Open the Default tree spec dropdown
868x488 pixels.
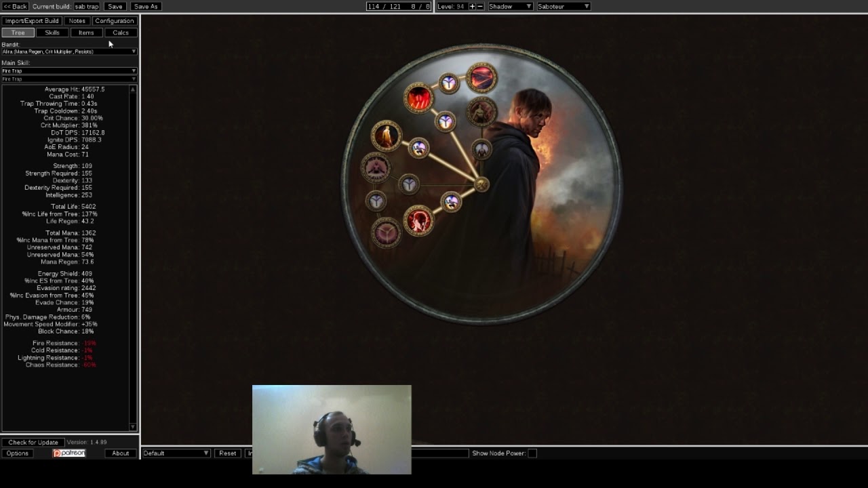(176, 453)
